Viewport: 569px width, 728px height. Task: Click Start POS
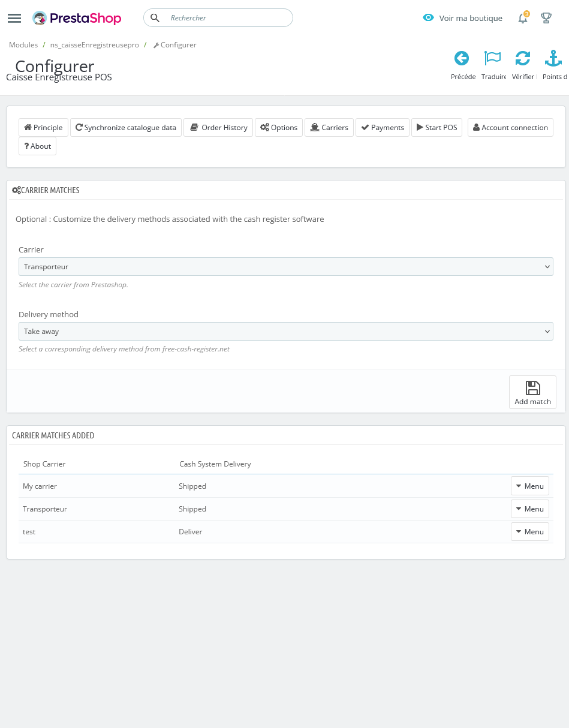pos(436,127)
